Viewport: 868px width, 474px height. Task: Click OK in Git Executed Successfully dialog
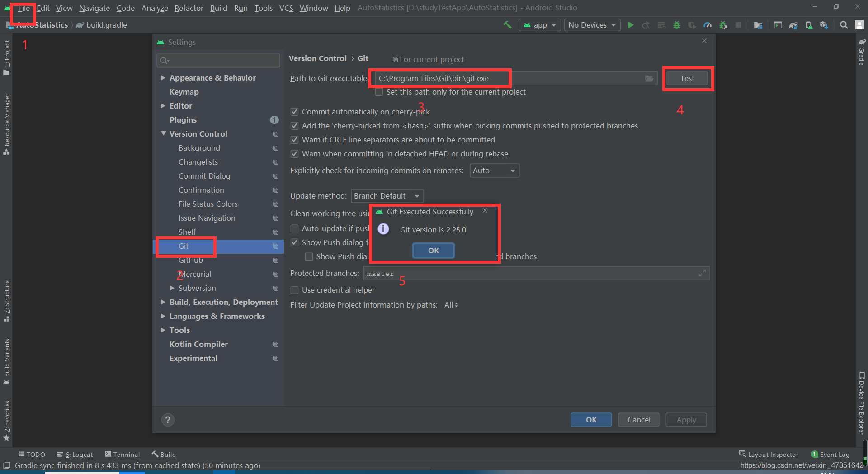click(434, 251)
